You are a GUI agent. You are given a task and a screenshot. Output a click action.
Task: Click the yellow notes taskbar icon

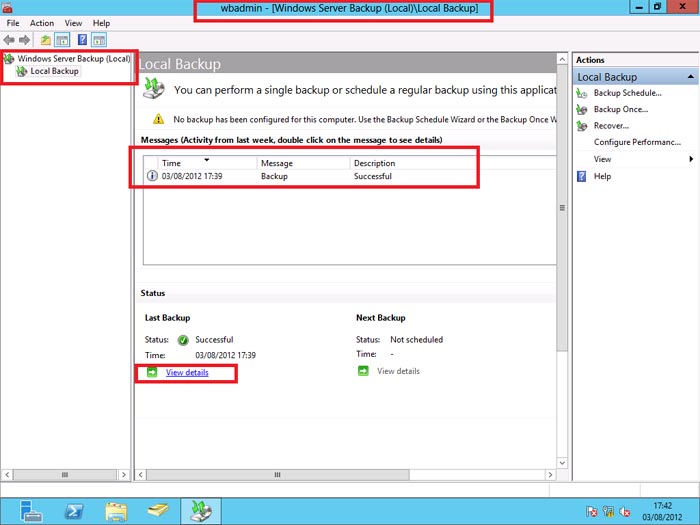point(158,510)
